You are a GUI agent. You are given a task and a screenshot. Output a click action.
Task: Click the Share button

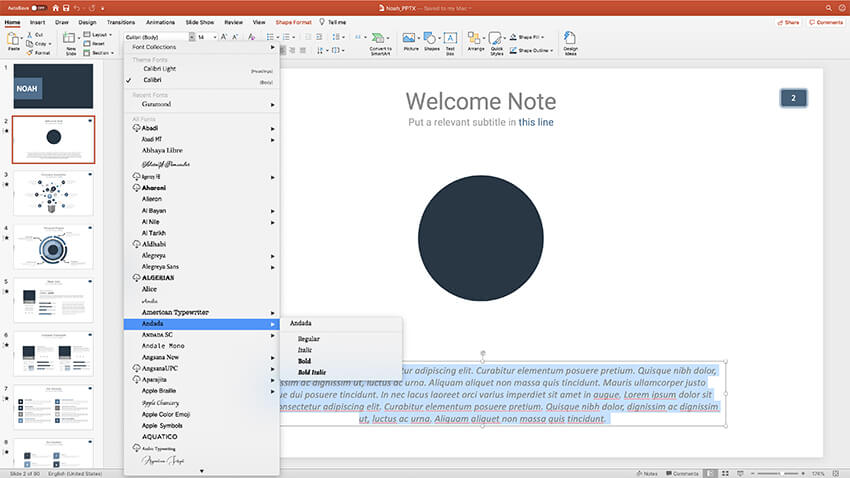(789, 21)
